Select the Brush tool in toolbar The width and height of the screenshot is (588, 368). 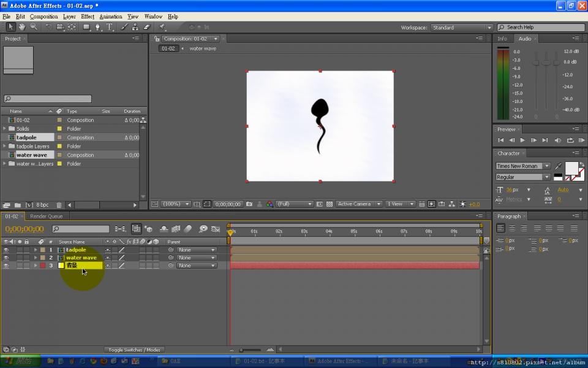pos(124,27)
